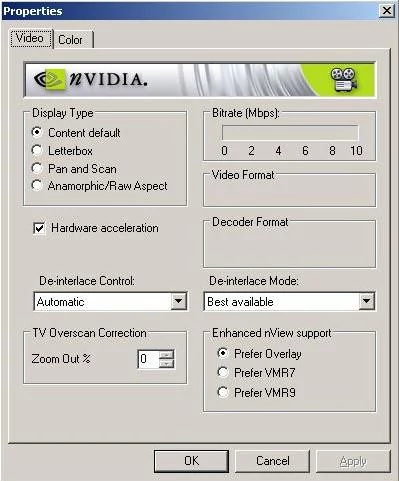The height and width of the screenshot is (481, 399).
Task: Expand the De-interlace Mode dropdown arrow
Action: 366,302
